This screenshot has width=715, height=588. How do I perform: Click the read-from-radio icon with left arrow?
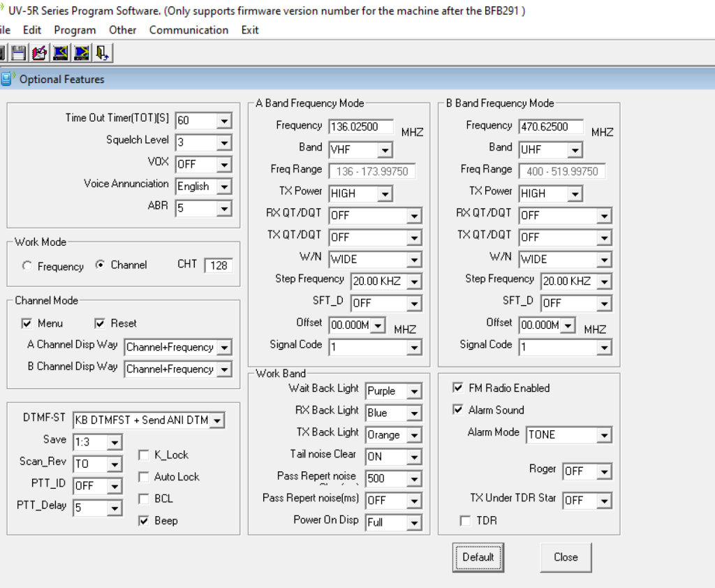click(x=61, y=53)
